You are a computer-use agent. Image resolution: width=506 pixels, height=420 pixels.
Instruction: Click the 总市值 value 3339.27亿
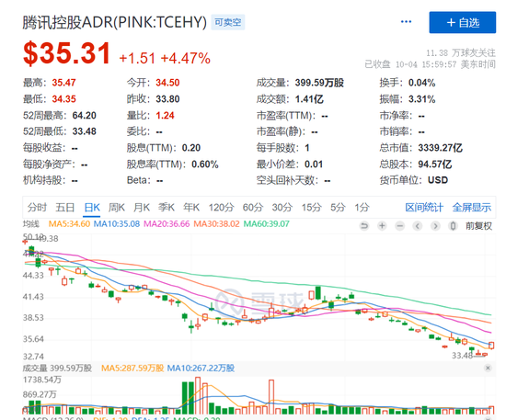(x=440, y=148)
